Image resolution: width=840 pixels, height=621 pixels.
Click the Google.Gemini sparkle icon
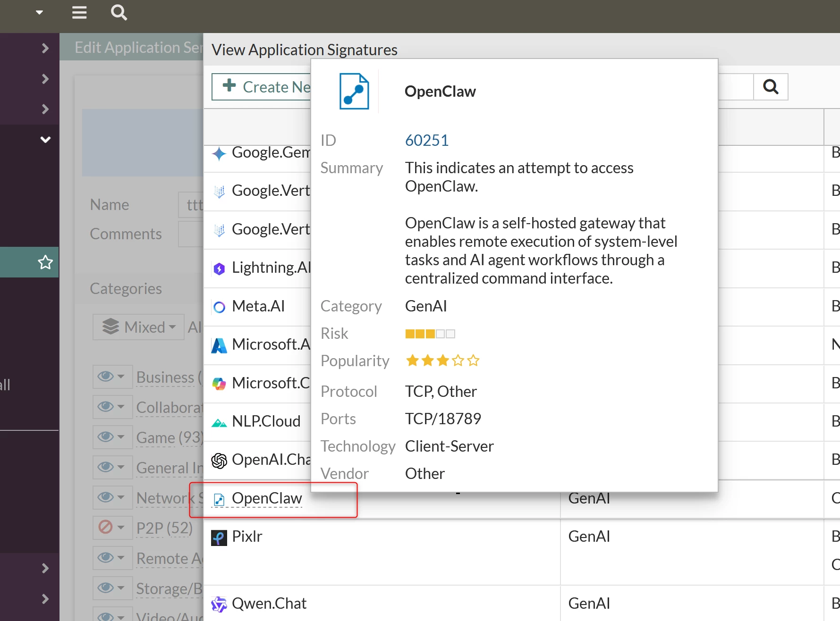point(219,153)
